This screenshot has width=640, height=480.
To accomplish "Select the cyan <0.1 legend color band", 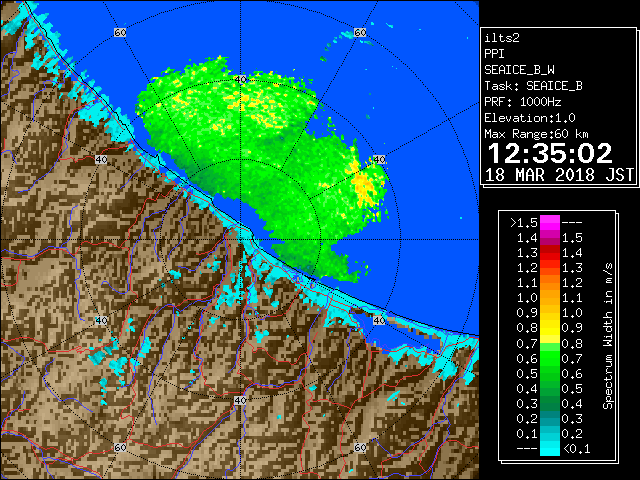I will pos(550,449).
